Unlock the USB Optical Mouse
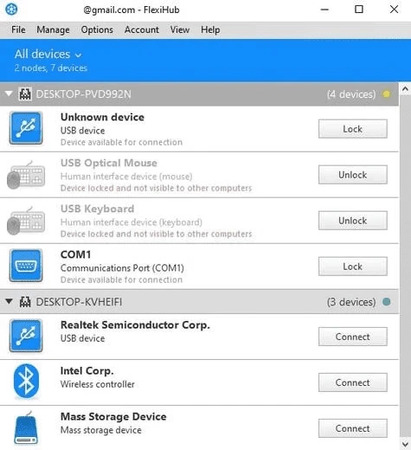This screenshot has width=411, height=450. pos(353,175)
